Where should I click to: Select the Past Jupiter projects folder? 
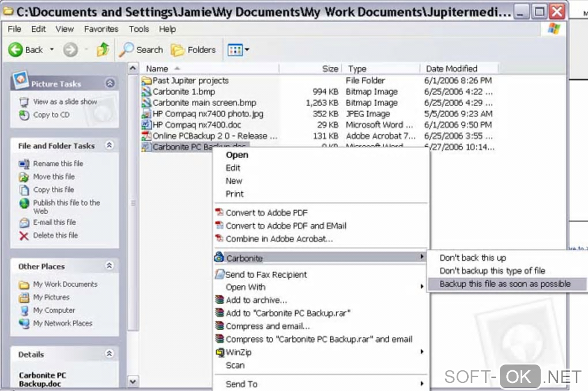190,81
